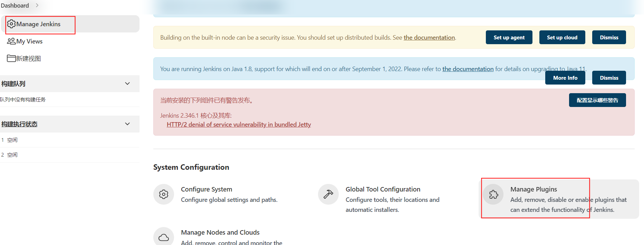The width and height of the screenshot is (644, 245).
Task: Open the documentation link about upgrading Java
Action: click(x=468, y=69)
